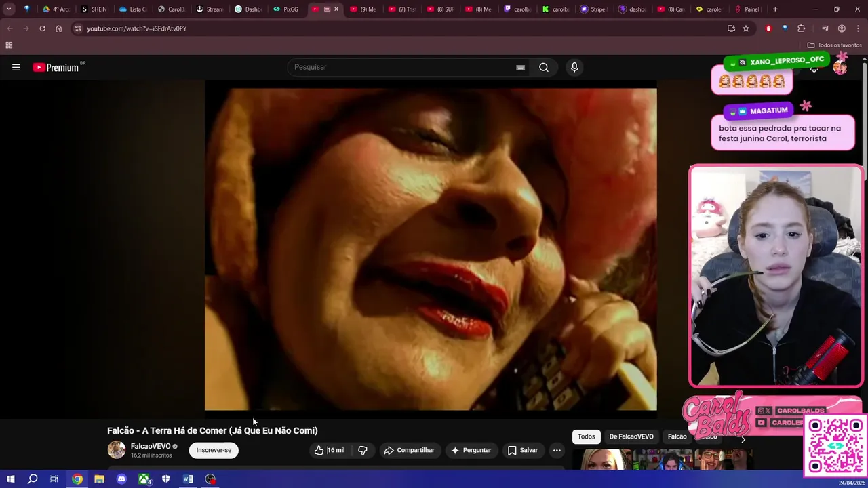Go forward in browser history

click(x=26, y=28)
